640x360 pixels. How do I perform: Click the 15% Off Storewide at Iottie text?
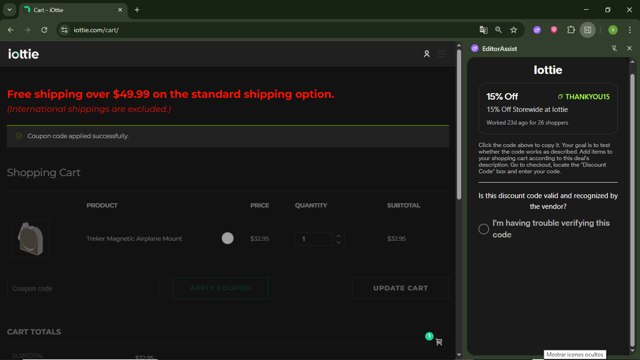pos(527,109)
